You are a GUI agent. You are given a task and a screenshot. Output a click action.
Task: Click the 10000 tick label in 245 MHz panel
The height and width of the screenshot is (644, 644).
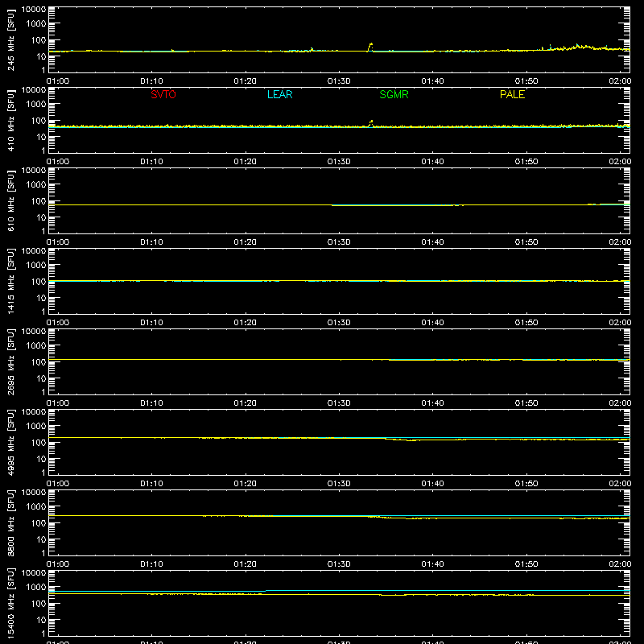click(34, 10)
